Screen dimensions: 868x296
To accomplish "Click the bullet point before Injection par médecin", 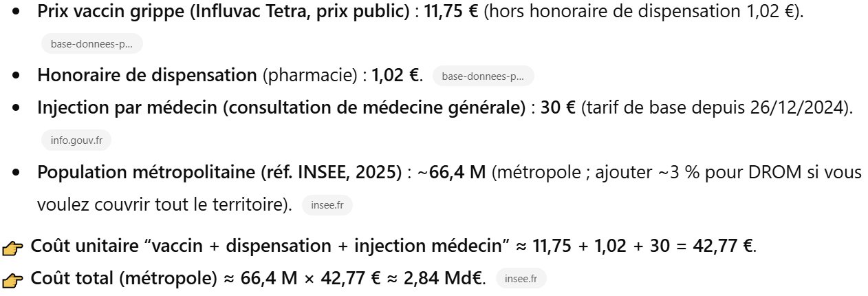I will point(16,109).
